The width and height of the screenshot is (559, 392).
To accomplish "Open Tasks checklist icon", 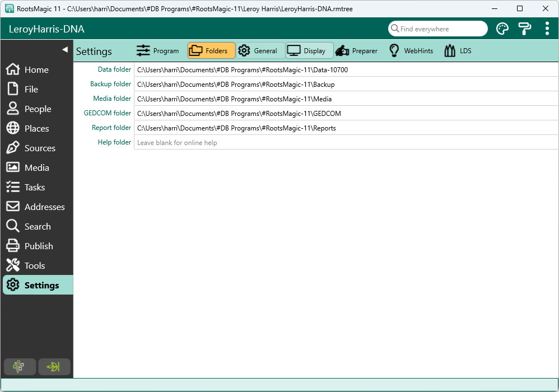I will point(13,187).
